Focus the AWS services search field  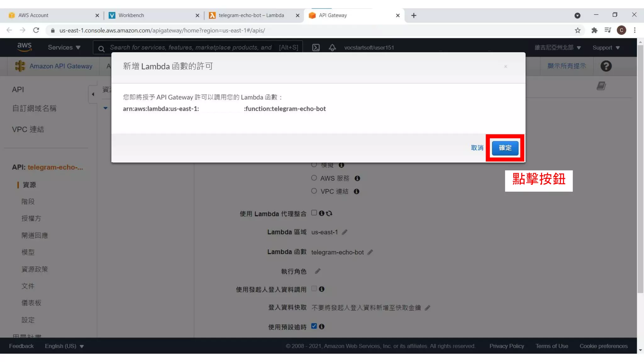click(x=198, y=47)
